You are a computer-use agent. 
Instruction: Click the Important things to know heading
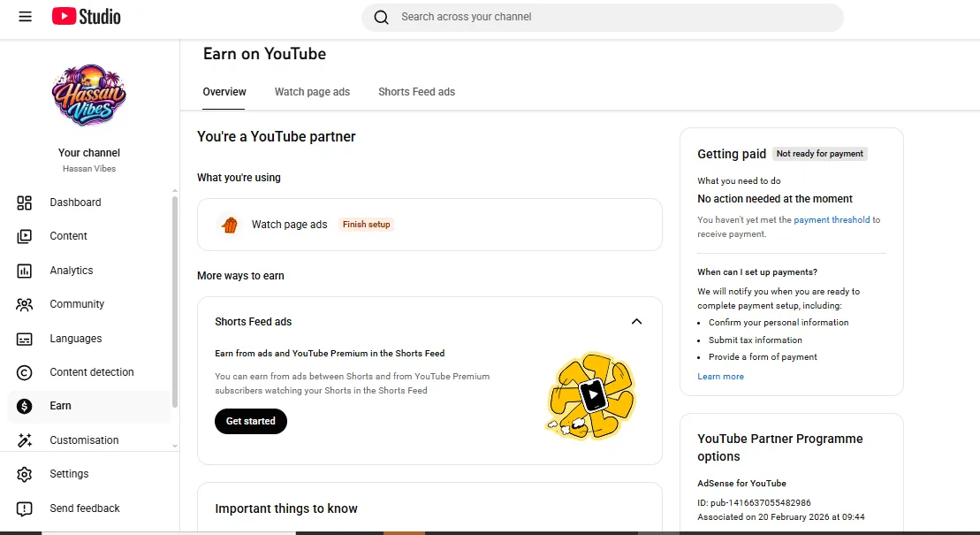click(286, 508)
